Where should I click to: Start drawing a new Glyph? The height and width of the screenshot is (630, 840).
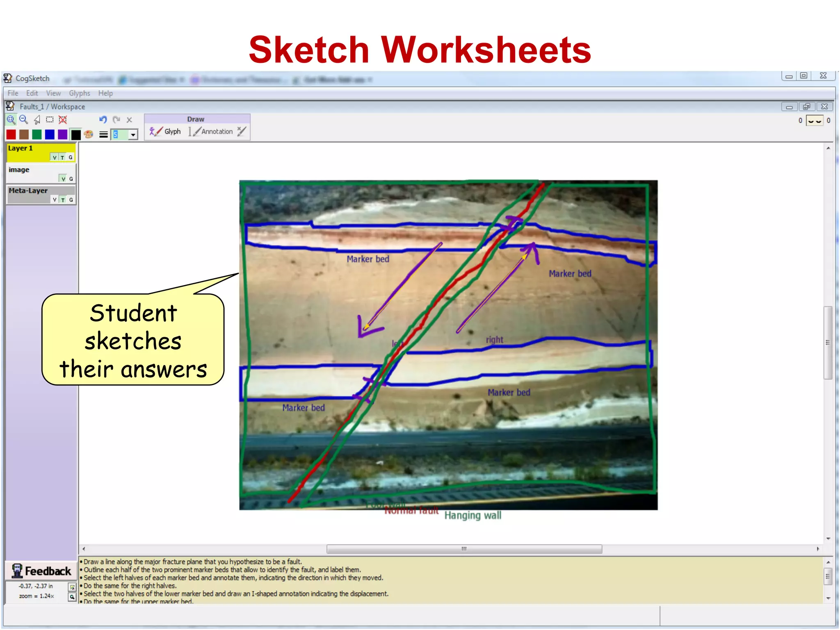[x=165, y=131]
